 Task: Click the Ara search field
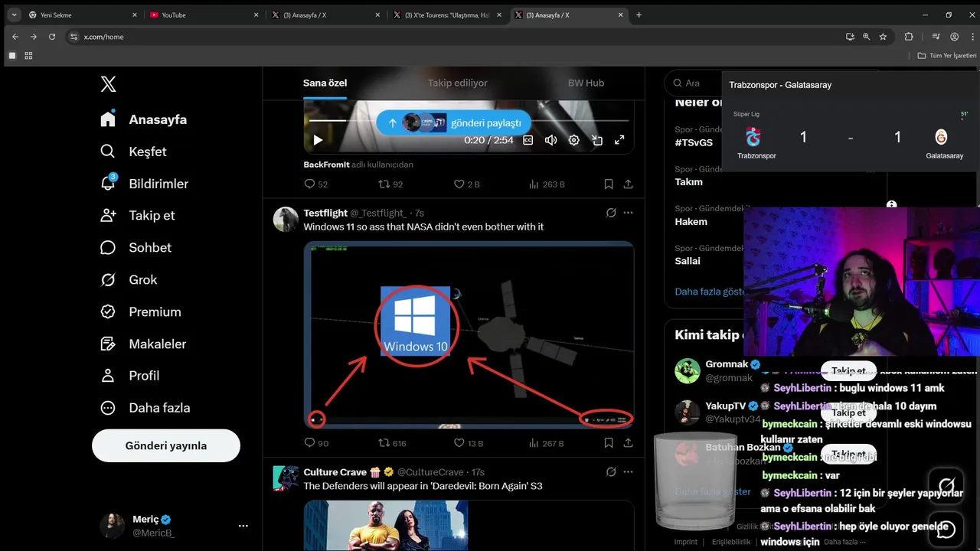pos(693,83)
